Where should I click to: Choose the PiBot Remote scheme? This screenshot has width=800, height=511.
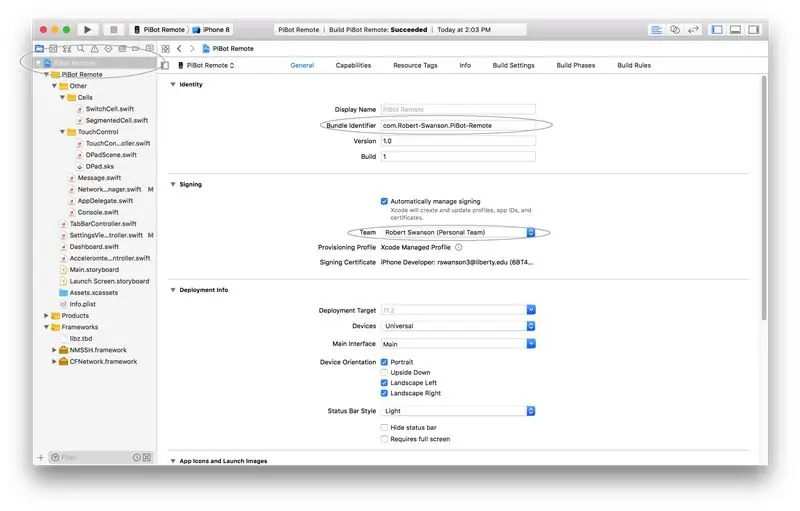(160, 30)
